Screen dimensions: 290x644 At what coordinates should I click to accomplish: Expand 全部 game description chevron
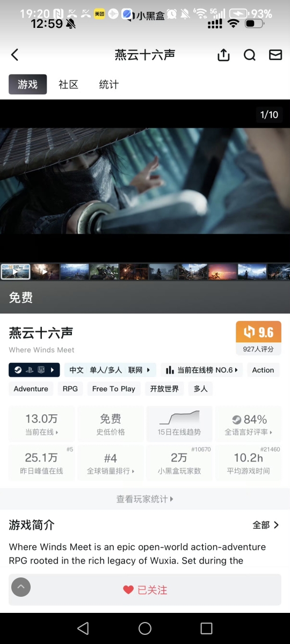(266, 525)
